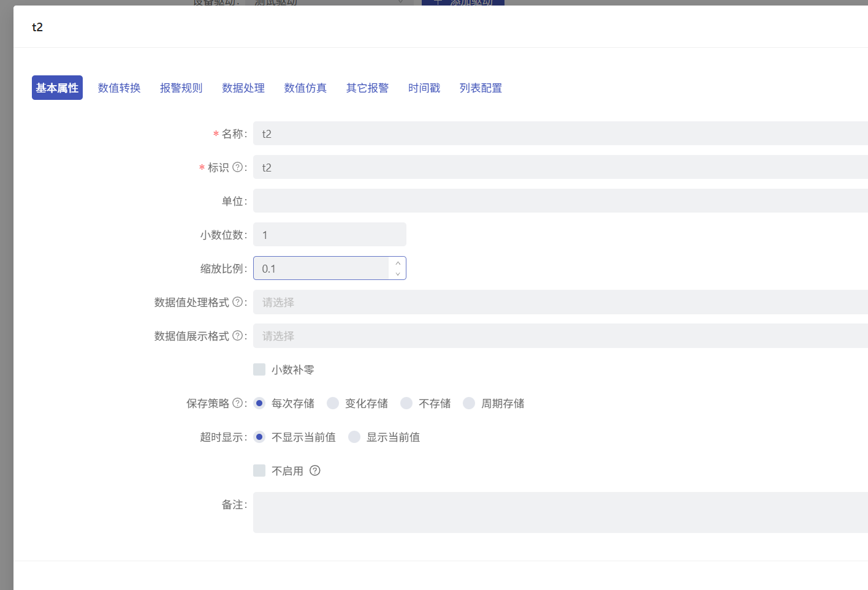Select 不显示当前值 timeout option
This screenshot has width=868, height=590.
tap(259, 437)
